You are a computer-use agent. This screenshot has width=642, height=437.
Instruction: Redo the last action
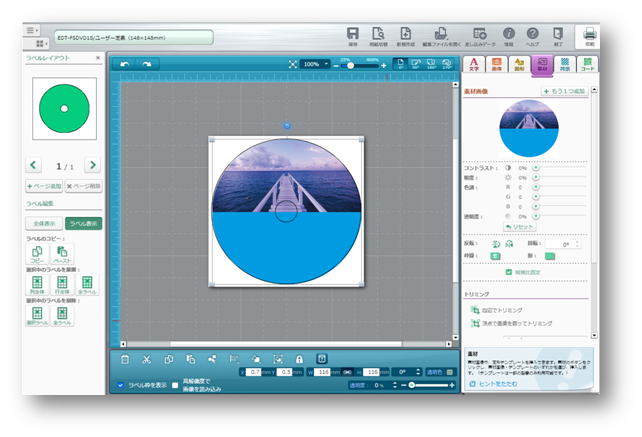[147, 64]
